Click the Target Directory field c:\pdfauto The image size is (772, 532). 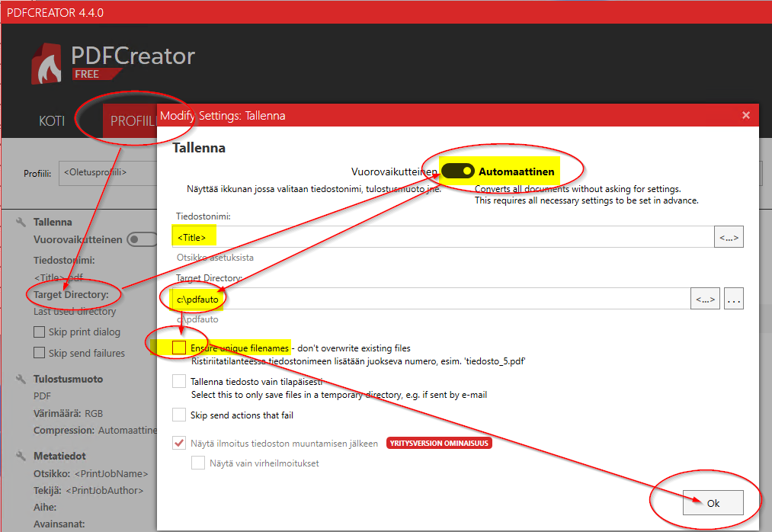tap(431, 299)
